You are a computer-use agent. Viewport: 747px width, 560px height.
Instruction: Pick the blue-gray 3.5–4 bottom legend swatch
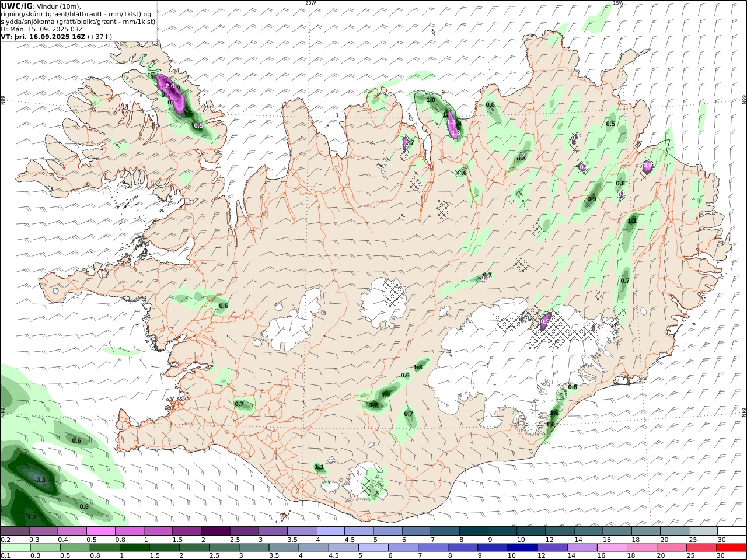(284, 548)
